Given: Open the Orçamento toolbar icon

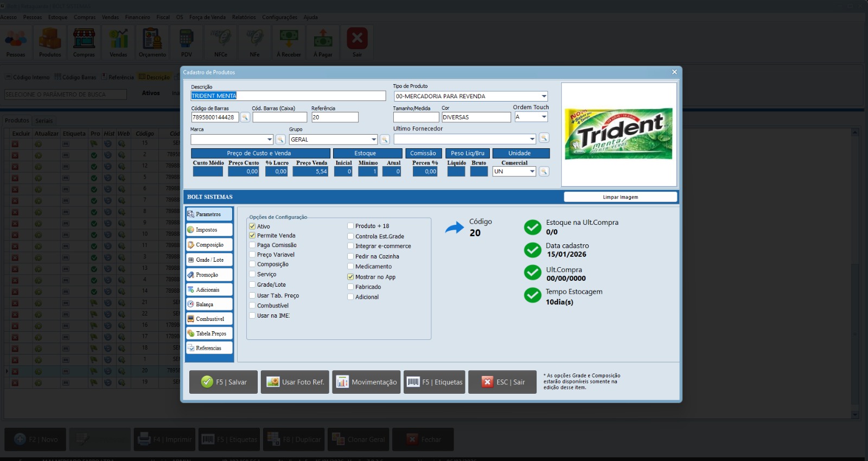Looking at the screenshot, I should click(x=152, y=42).
